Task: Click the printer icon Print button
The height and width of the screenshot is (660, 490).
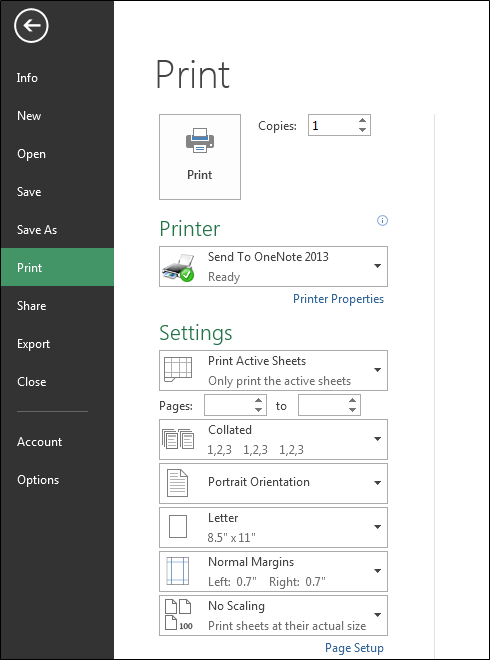Action: pyautogui.click(x=200, y=157)
